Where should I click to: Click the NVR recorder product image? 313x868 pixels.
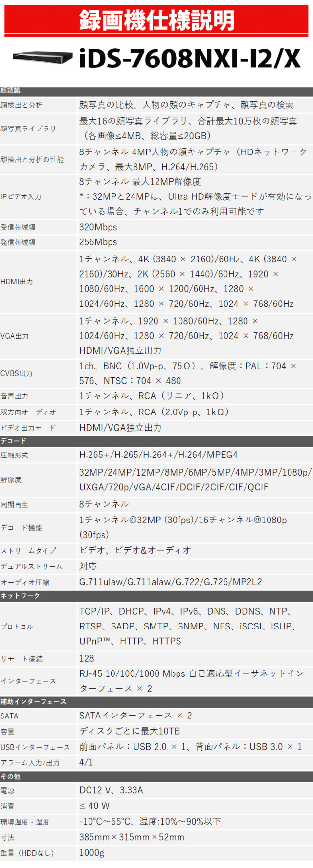[43, 57]
